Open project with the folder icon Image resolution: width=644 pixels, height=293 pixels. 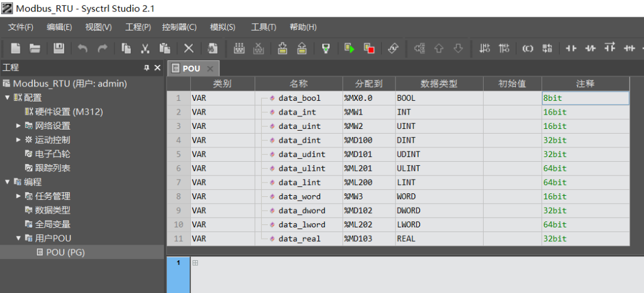click(35, 48)
